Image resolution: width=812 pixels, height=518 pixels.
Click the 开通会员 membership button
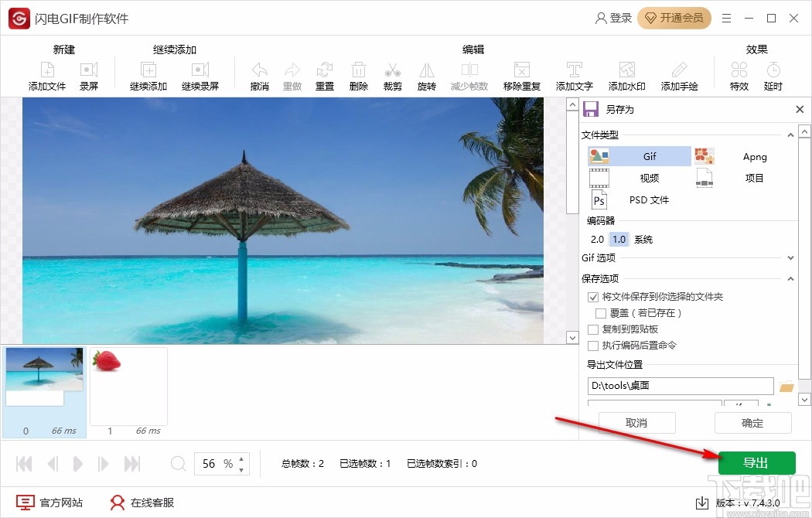coord(674,18)
